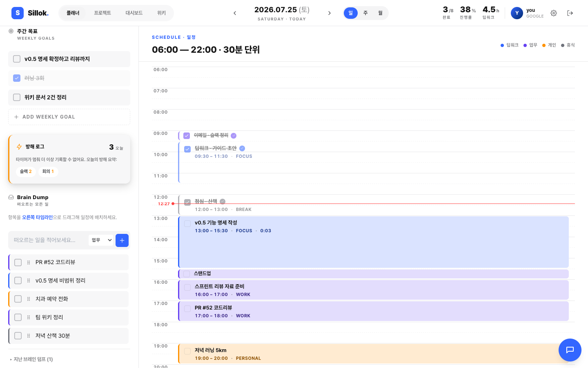
Task: Check weekly goal v0.5 명세 확정하고 리뷰까지
Action: pos(17,59)
